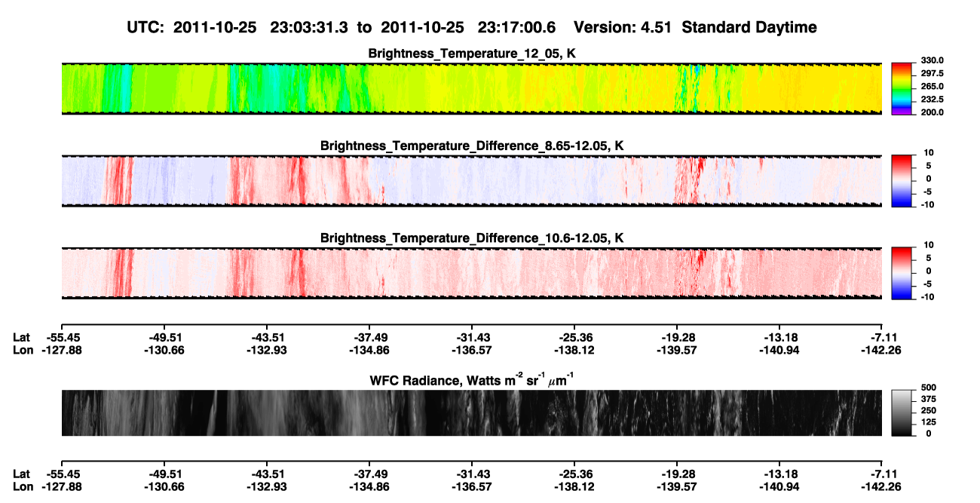Select the WFC Radiance grayscale image strip
This screenshot has height=503, width=980.
point(471,413)
